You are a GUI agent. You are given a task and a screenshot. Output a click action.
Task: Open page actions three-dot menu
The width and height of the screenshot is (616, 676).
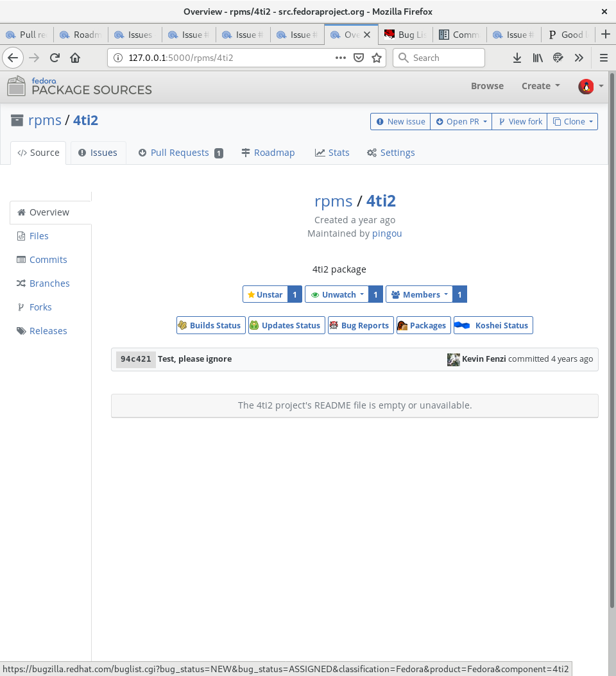[340, 58]
